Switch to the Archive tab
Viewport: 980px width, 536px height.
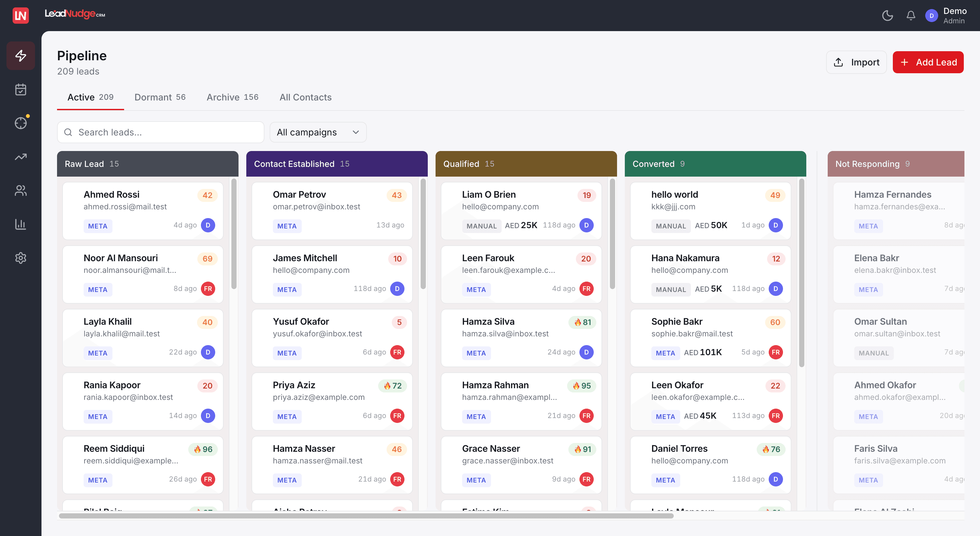(x=232, y=98)
